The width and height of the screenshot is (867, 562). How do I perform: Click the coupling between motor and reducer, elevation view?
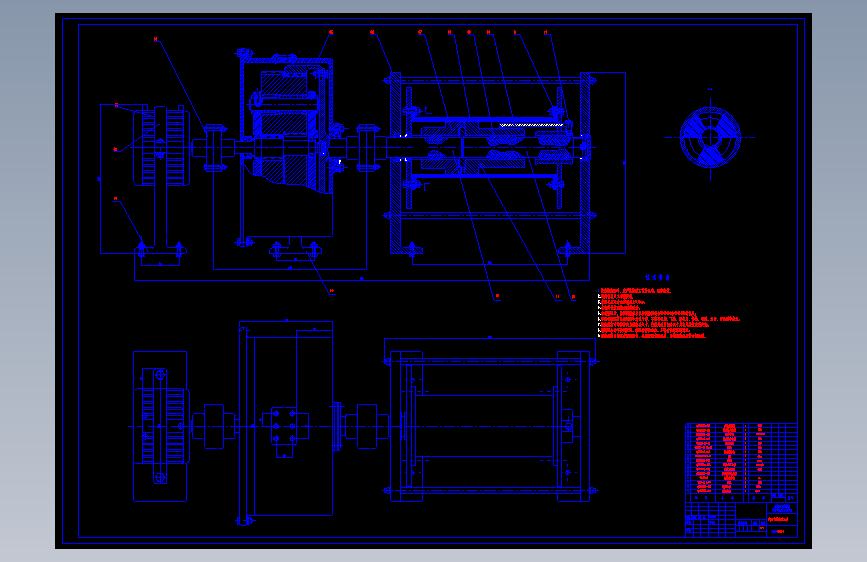215,148
